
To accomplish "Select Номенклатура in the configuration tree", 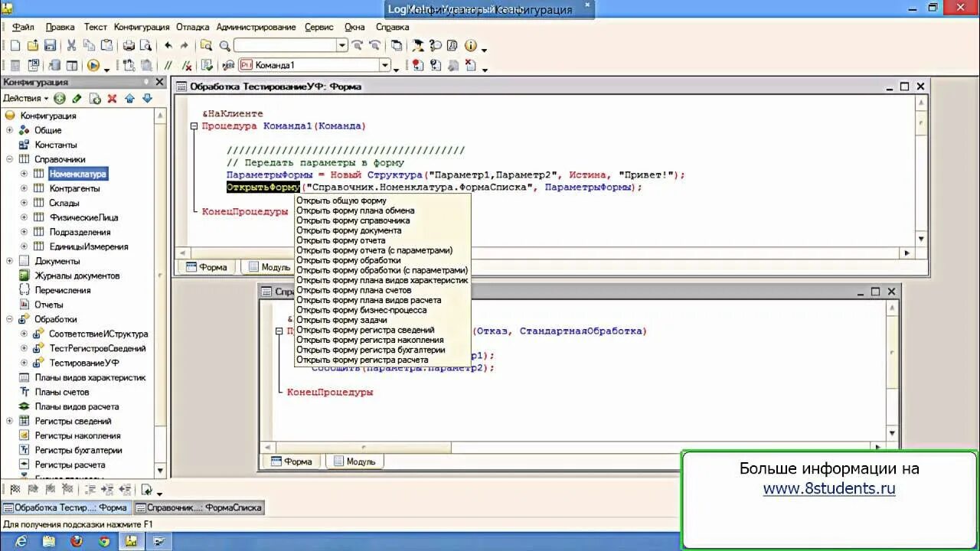I will tap(78, 174).
